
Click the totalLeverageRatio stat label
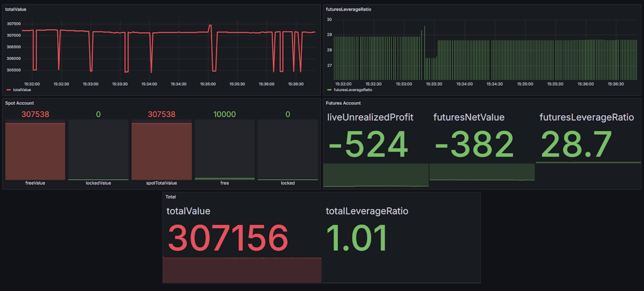point(367,211)
